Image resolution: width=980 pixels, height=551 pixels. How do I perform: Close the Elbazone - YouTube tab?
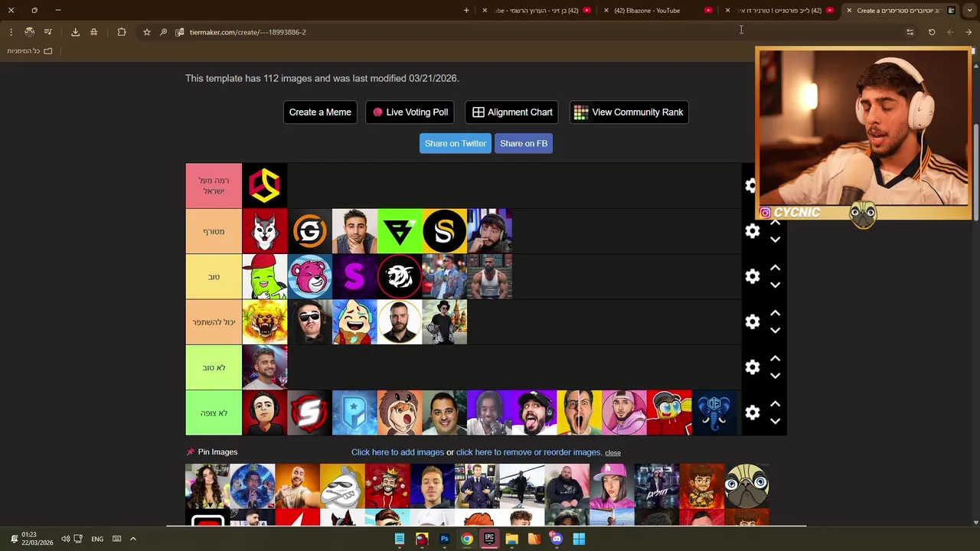coord(606,11)
